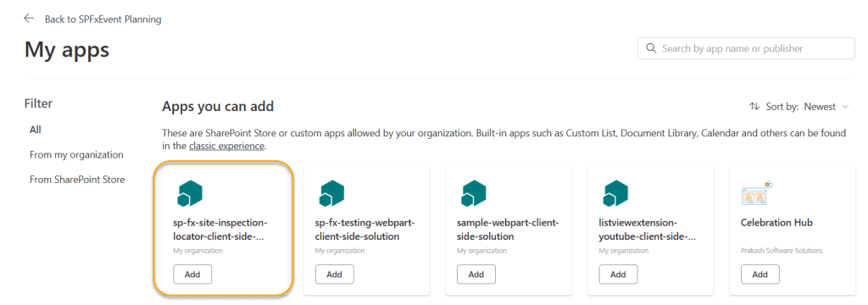The width and height of the screenshot is (868, 305).
Task: Click listviewextension-youtube app icon
Action: [615, 194]
